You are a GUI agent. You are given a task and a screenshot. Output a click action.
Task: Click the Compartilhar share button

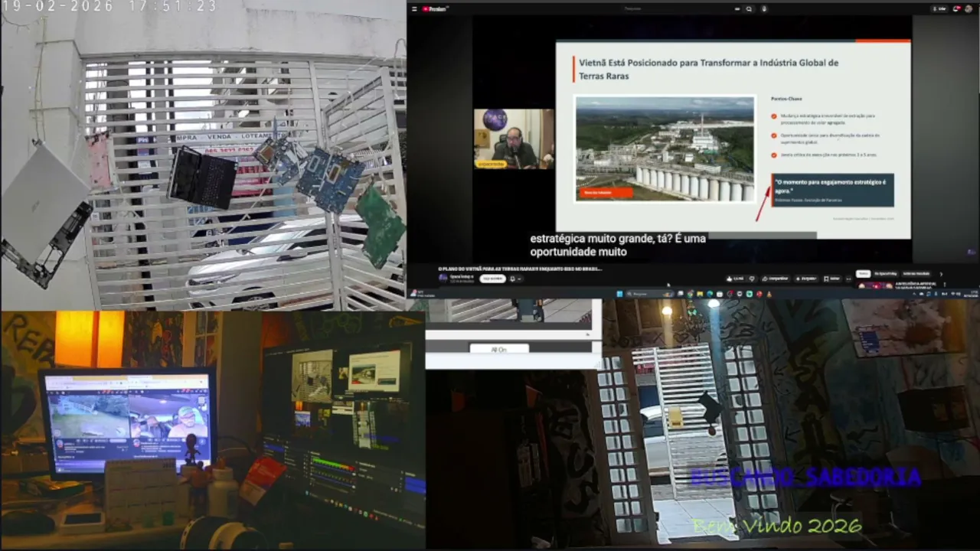click(x=776, y=279)
